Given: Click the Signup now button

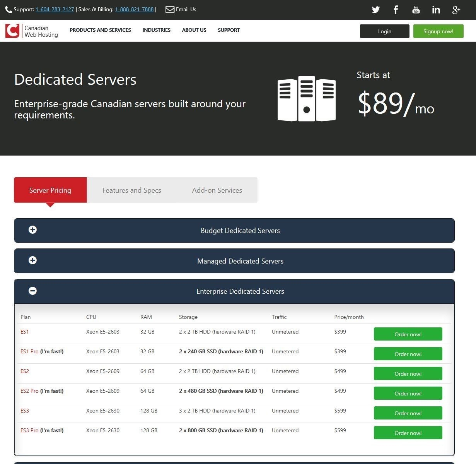Looking at the screenshot, I should pyautogui.click(x=438, y=31).
